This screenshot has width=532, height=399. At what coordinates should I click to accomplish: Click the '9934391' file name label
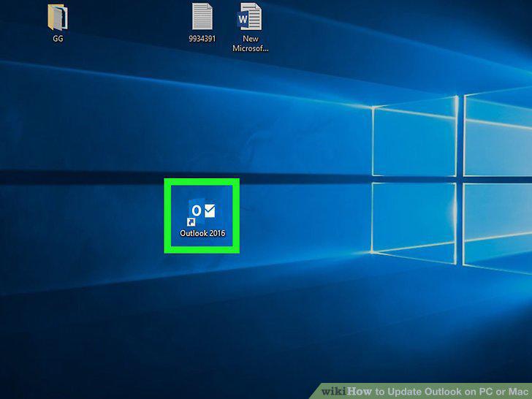point(202,39)
